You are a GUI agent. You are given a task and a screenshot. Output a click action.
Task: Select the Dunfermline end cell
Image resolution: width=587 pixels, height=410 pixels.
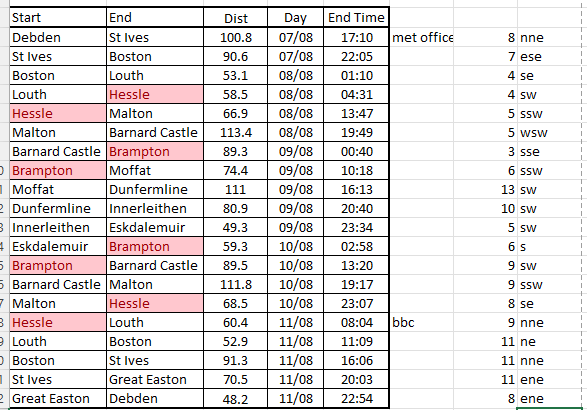(155, 189)
